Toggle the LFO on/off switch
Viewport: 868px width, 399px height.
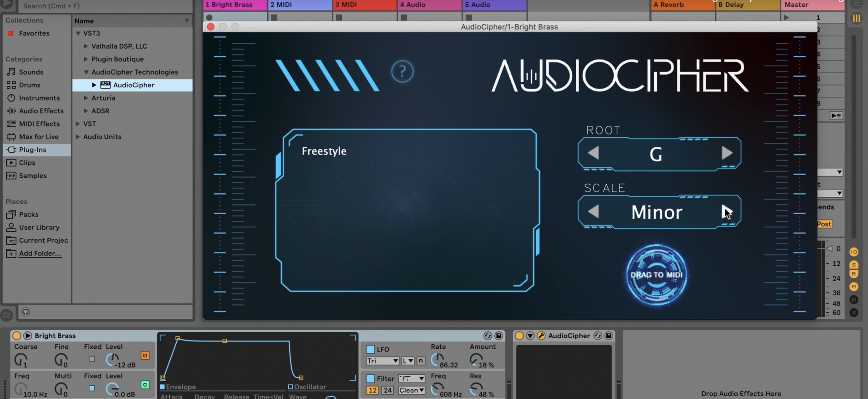click(x=370, y=349)
